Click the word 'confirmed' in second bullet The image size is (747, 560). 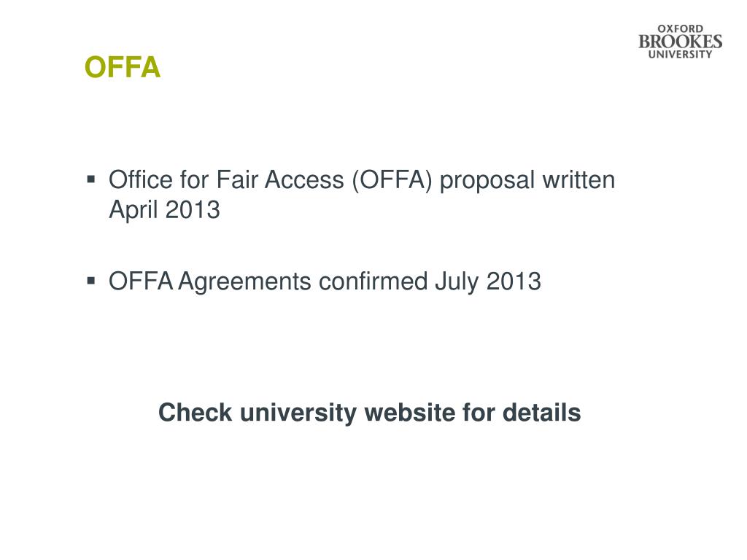click(373, 281)
